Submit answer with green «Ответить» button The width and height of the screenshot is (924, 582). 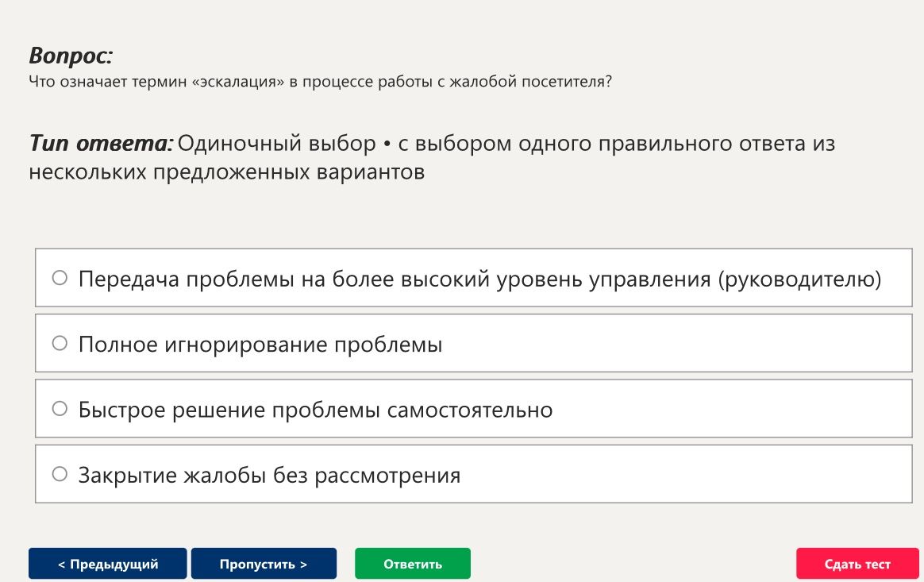(413, 564)
